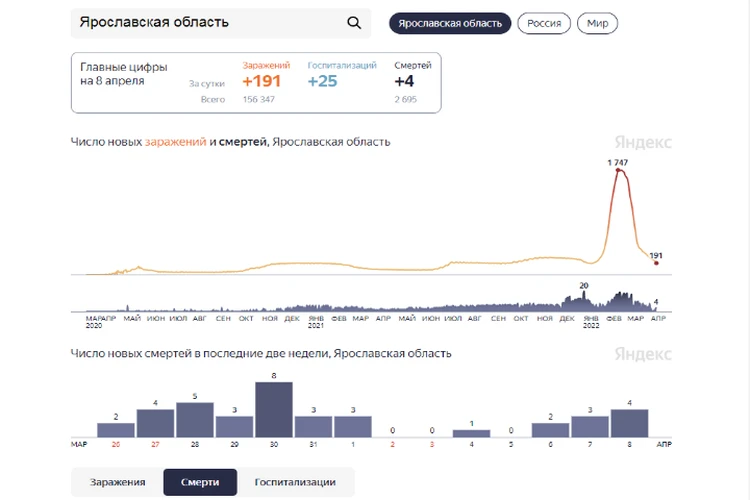Click the Заражений +191 daily figure
Viewport: 750px width, 500px height.
click(260, 82)
